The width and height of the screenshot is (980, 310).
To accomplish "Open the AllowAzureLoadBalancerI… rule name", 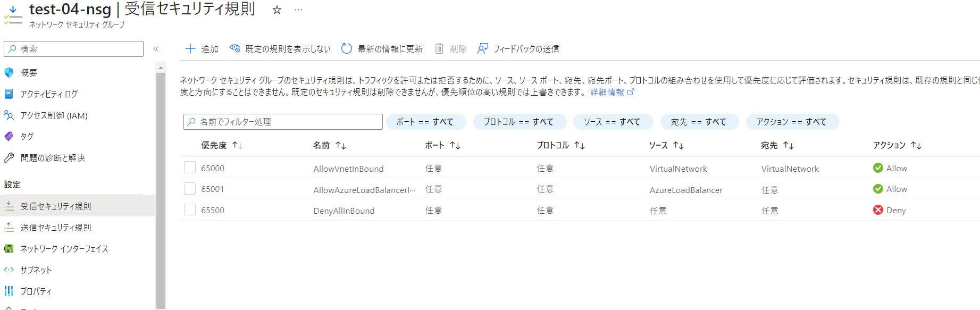I will click(x=365, y=190).
